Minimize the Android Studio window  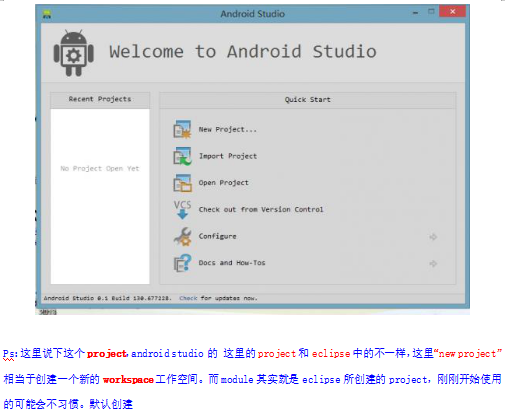[x=415, y=13]
